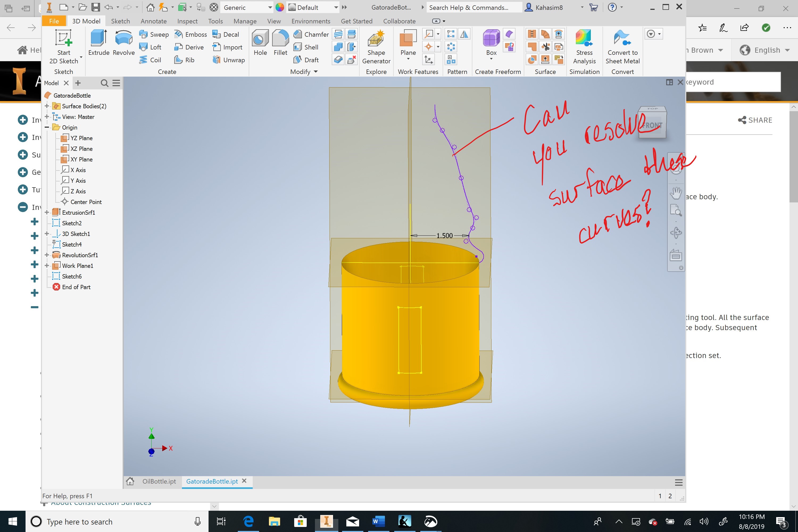This screenshot has height=532, width=798.
Task: Open the Unwrap tool
Action: pyautogui.click(x=228, y=60)
